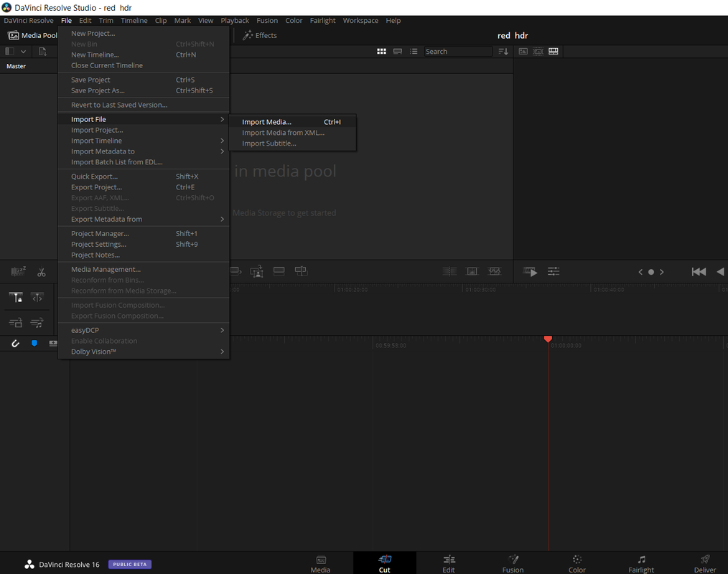Open the sort options icon beside Search
Image resolution: width=728 pixels, height=574 pixels.
pos(503,52)
